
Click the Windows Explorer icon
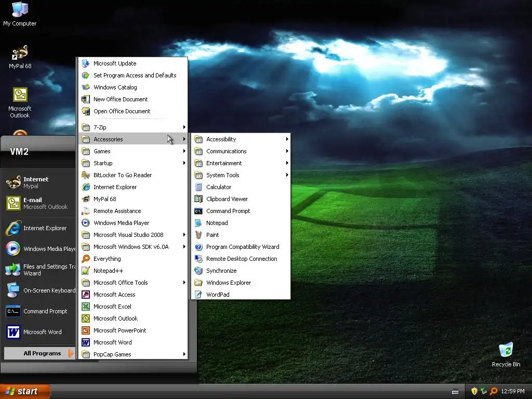[x=198, y=283]
